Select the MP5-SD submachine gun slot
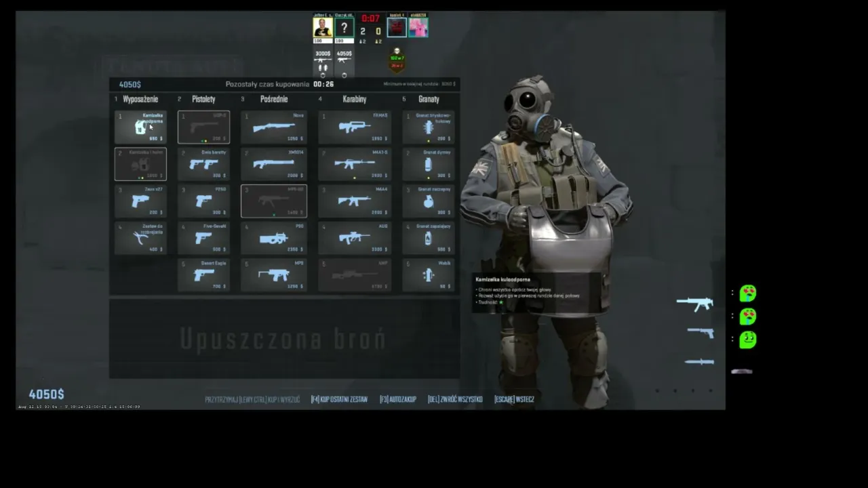This screenshot has width=868, height=488. click(274, 201)
